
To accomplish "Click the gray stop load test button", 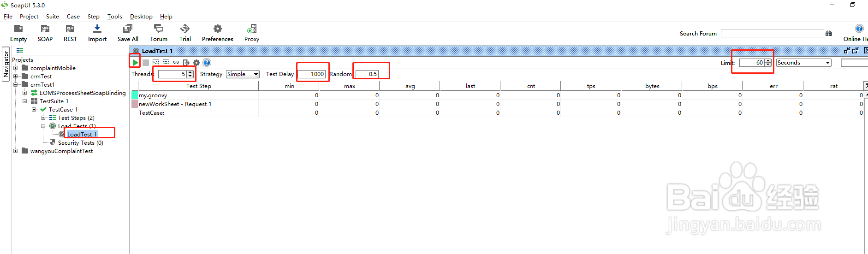I will point(146,62).
